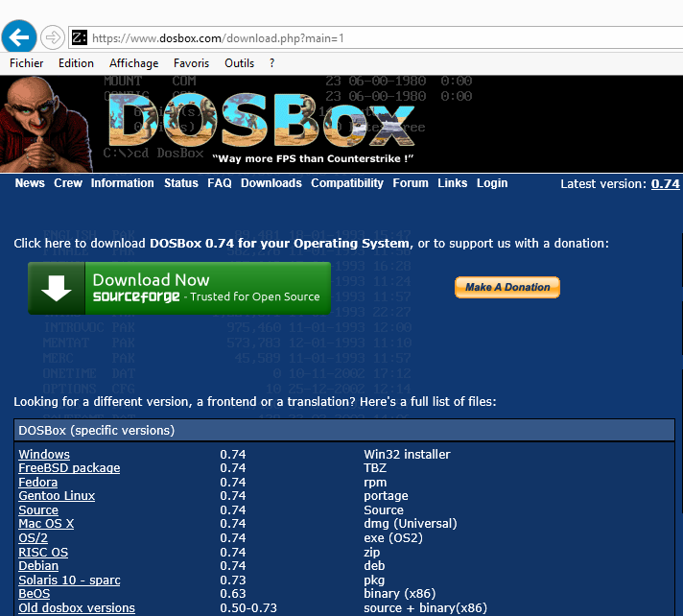683x616 pixels.
Task: Go to the News page
Action: [x=30, y=183]
